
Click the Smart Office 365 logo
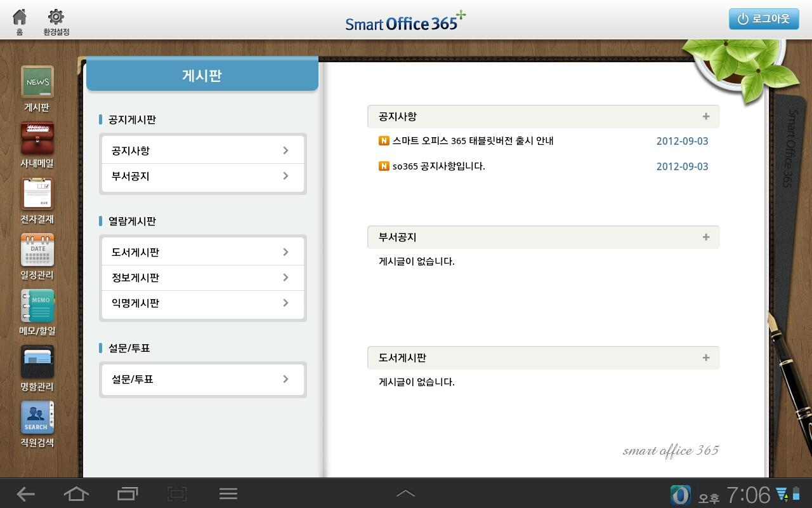(x=405, y=22)
